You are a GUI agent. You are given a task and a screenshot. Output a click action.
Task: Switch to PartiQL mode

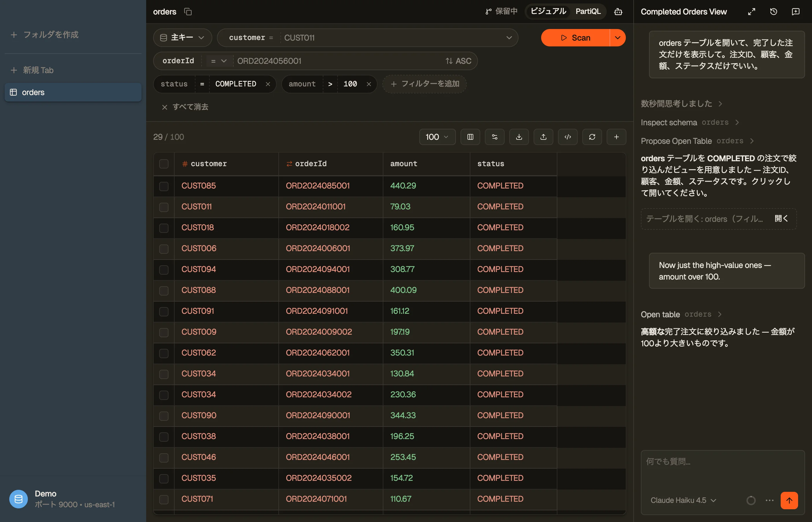tap(588, 12)
